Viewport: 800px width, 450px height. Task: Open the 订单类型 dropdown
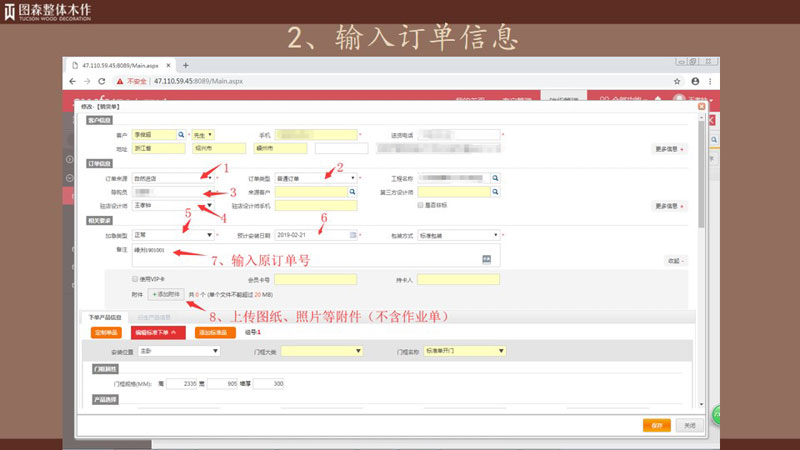352,177
